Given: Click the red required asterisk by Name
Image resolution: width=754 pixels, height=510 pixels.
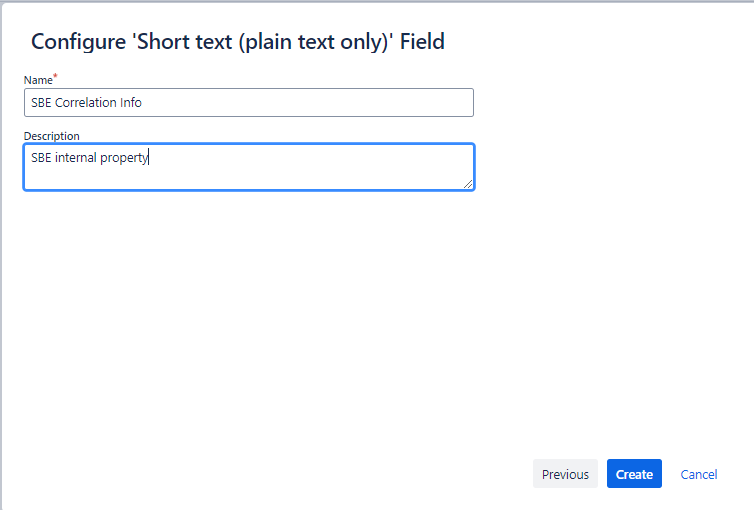Looking at the screenshot, I should (55, 76).
